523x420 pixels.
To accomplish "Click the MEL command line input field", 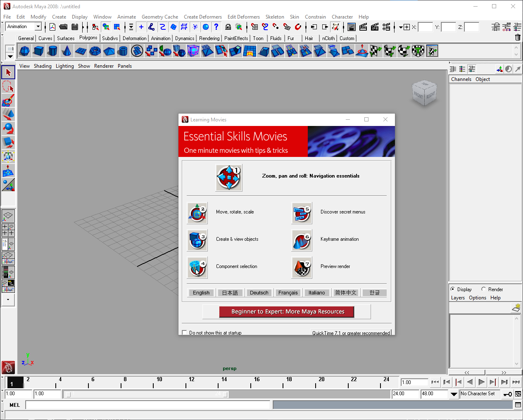I will pyautogui.click(x=148, y=405).
